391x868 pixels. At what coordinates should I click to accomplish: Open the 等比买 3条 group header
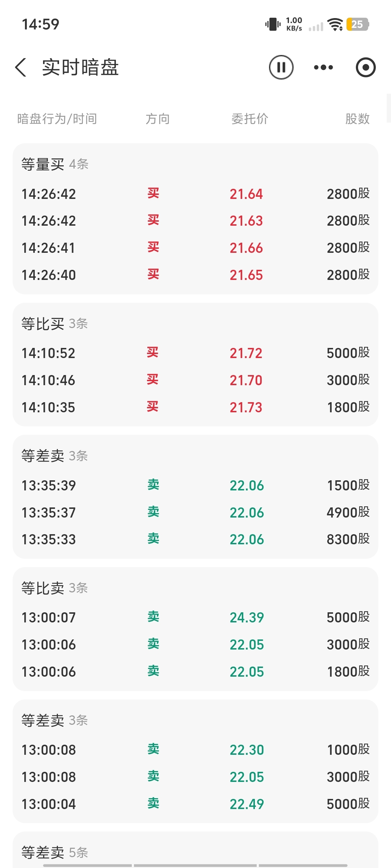click(55, 324)
